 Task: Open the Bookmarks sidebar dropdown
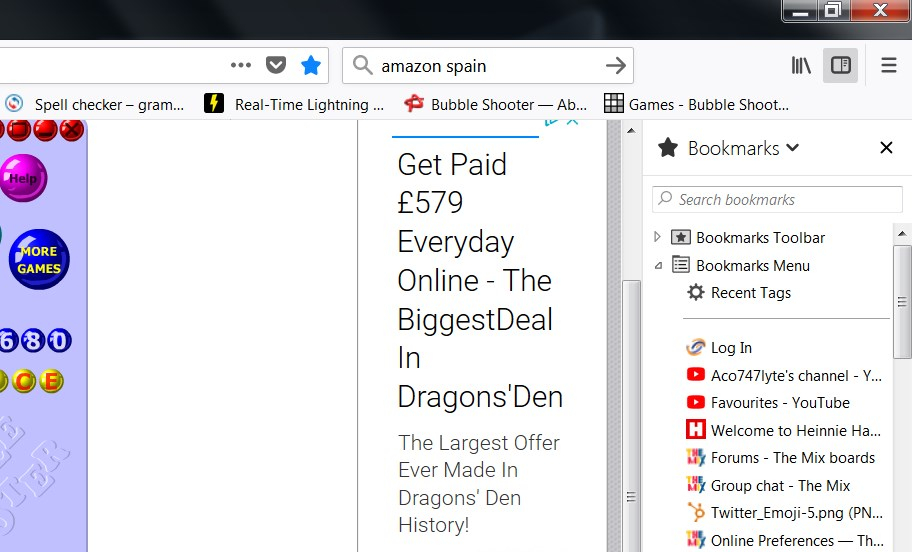pos(743,148)
